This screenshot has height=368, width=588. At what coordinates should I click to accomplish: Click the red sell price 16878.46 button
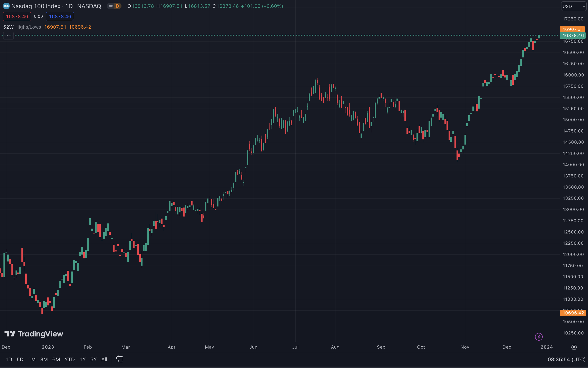click(x=17, y=17)
